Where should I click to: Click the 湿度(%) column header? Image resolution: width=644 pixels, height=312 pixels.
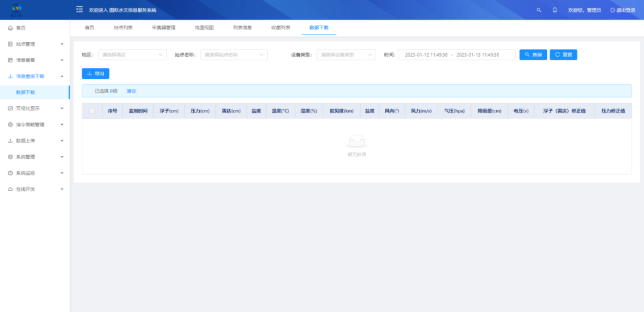[309, 111]
